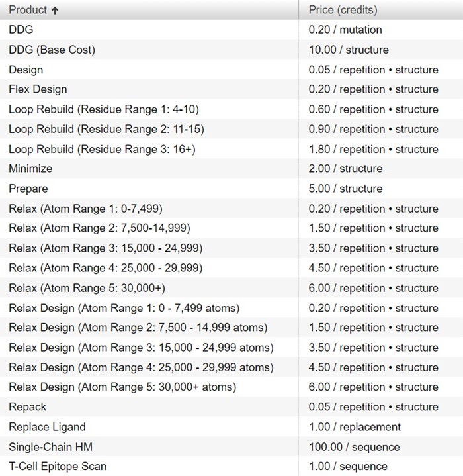Select Relax Atom Range 5: 30,000+ row

coord(232,288)
